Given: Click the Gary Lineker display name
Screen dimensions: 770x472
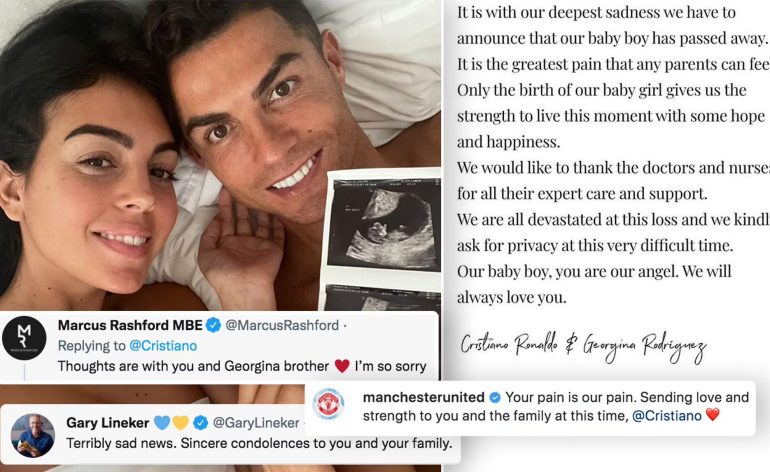Looking at the screenshot, I should point(108,422).
